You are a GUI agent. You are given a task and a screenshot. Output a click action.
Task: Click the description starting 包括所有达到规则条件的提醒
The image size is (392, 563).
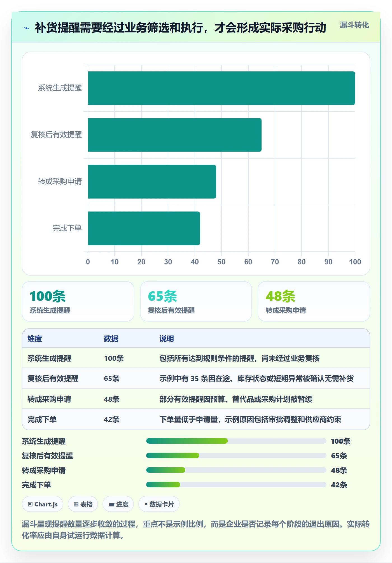[x=239, y=358]
